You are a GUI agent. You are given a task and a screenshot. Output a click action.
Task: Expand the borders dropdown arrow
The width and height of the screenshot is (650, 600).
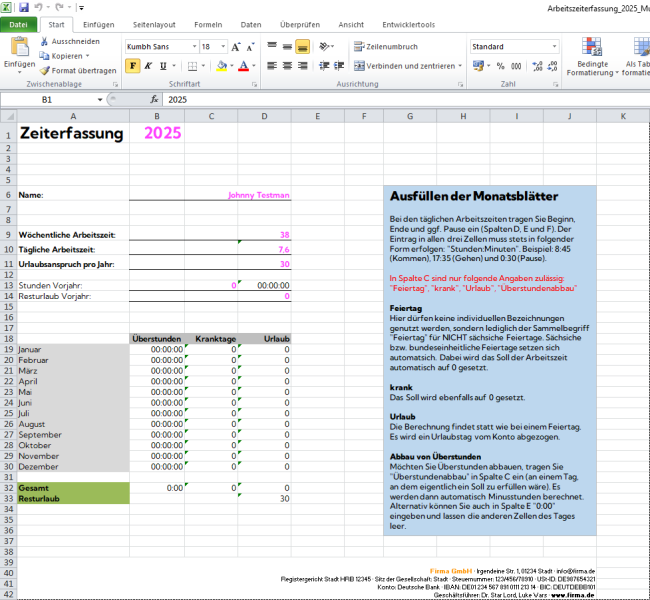tap(203, 66)
